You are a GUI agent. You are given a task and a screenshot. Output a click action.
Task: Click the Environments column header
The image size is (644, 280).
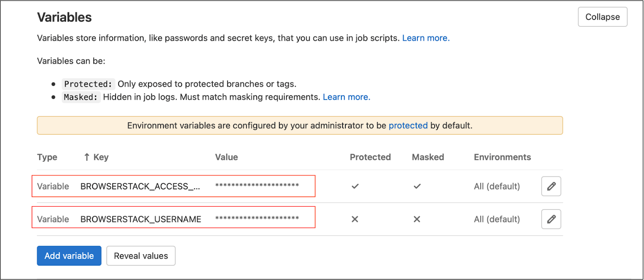pyautogui.click(x=502, y=157)
